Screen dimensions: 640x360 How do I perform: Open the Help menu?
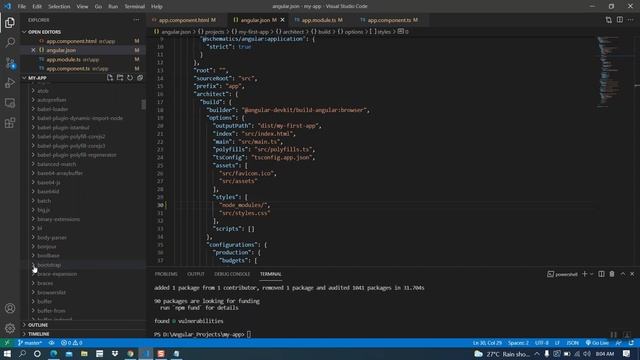[157, 7]
